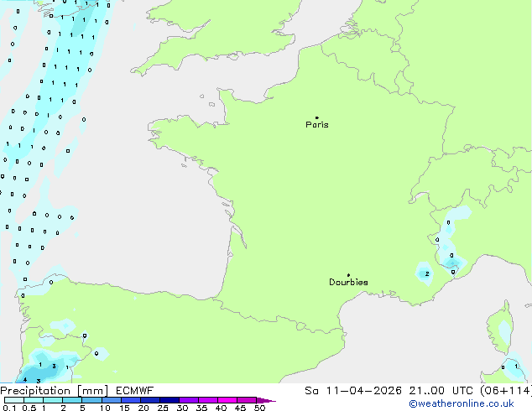Click the 5–10 mm legend swatch
Viewport: 532px width, 411px height.
[91, 400]
